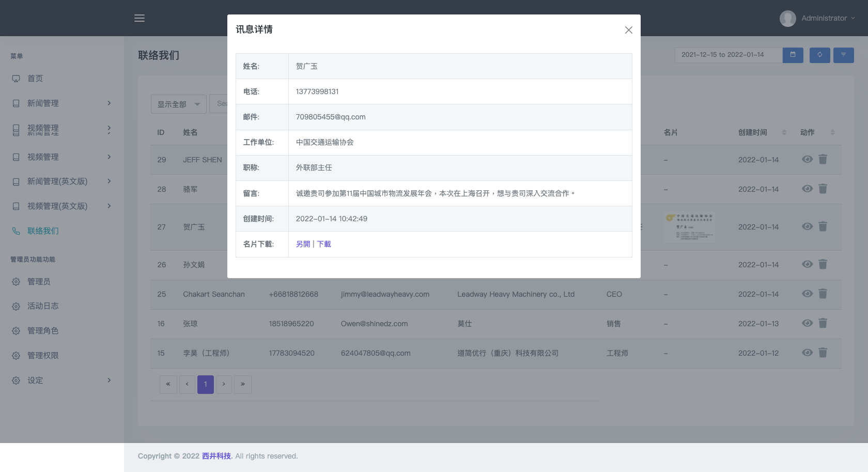Click eye icon for Chakart Seanchan row
This screenshot has width=868, height=472.
(807, 294)
